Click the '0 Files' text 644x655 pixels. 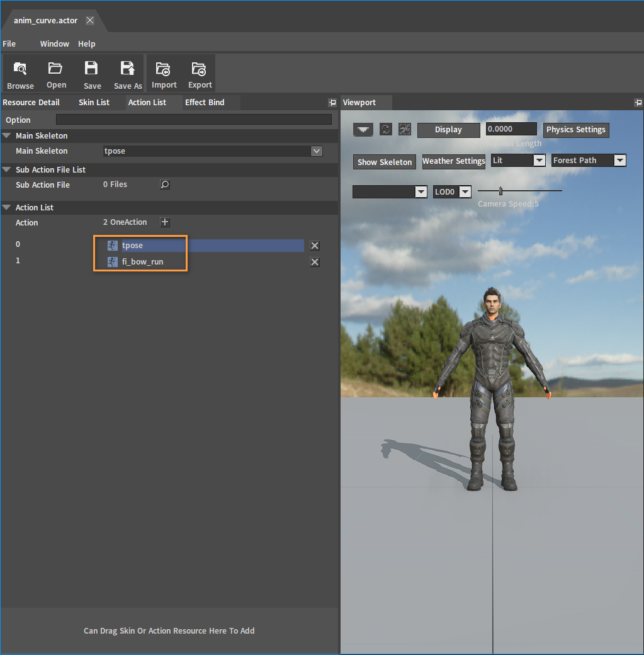(115, 184)
